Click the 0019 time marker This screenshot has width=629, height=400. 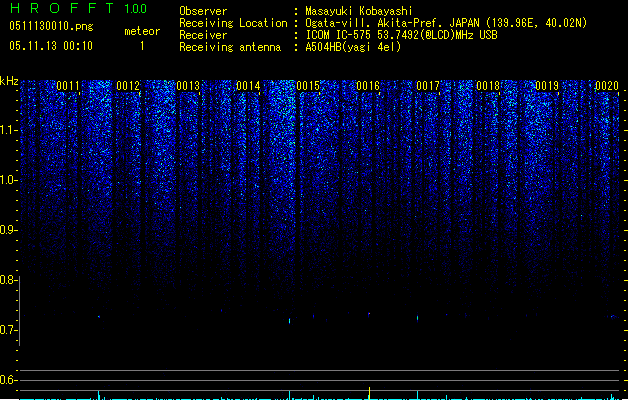tap(547, 86)
